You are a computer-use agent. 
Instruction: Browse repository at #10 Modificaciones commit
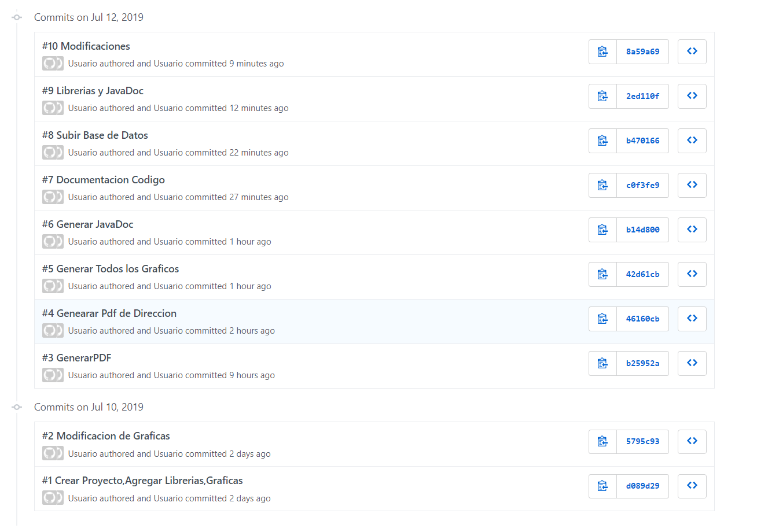click(x=692, y=51)
